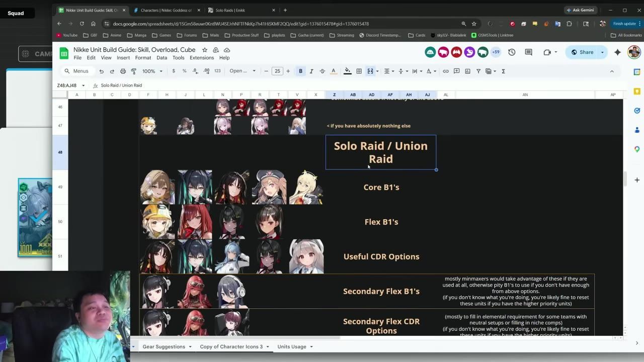Open horizontal align dropdown
644x362 pixels.
click(389, 71)
